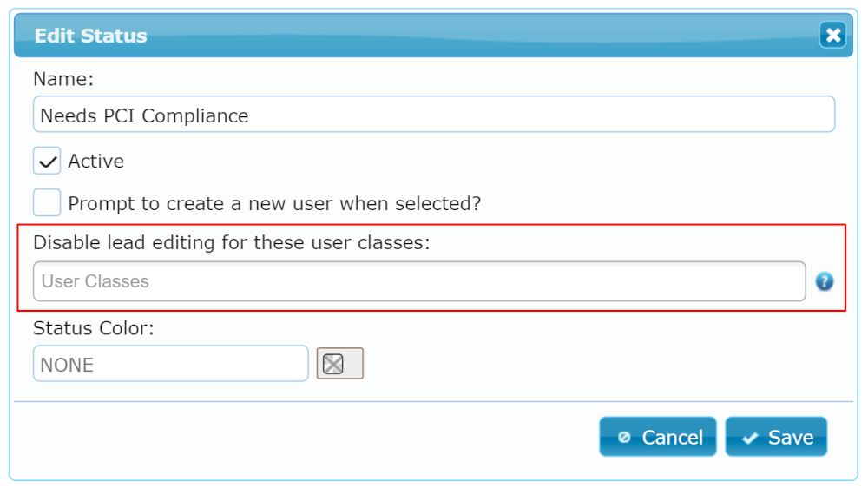Click the Status Color field showing NONE

(170, 364)
